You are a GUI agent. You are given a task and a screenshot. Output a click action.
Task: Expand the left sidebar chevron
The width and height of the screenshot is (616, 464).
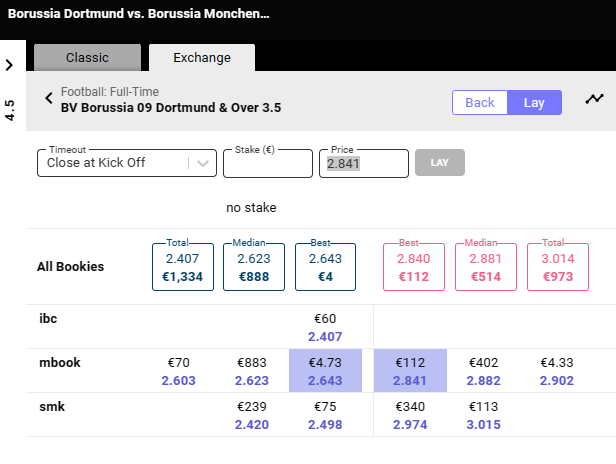click(x=9, y=65)
